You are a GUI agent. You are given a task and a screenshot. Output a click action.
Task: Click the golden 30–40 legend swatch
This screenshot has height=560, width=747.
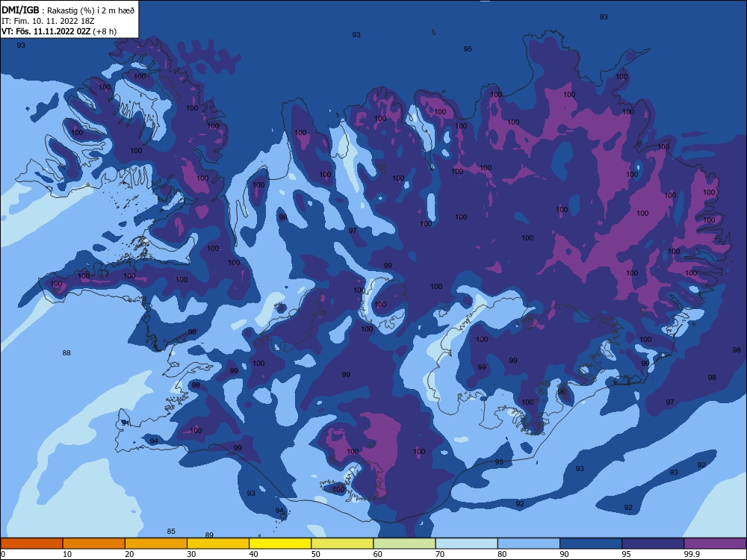point(218,544)
